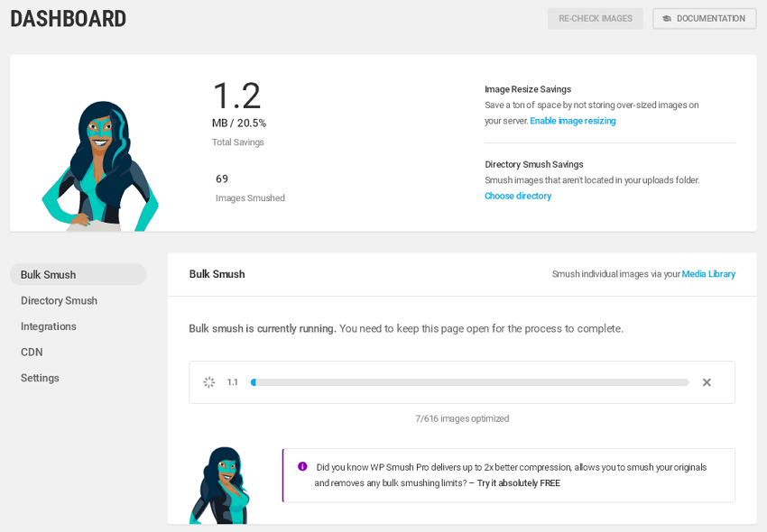This screenshot has width=767, height=532.
Task: Cancel bulk smush with the X icon
Action: pyautogui.click(x=707, y=382)
